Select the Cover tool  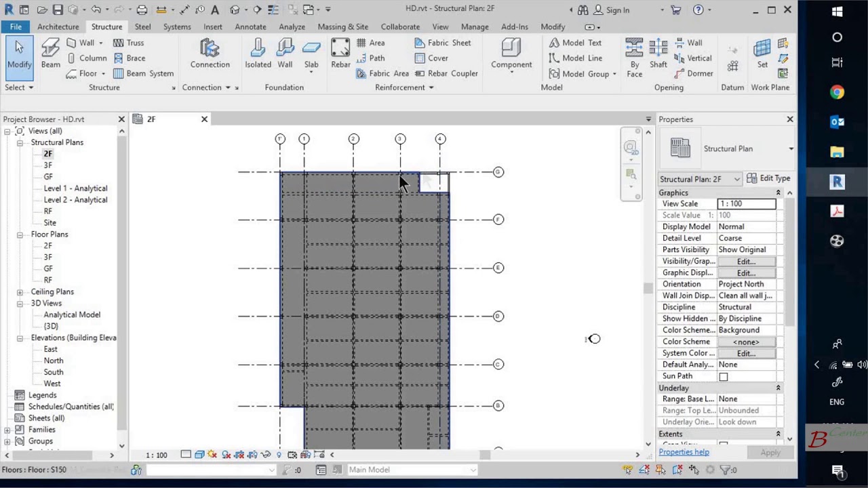(431, 58)
